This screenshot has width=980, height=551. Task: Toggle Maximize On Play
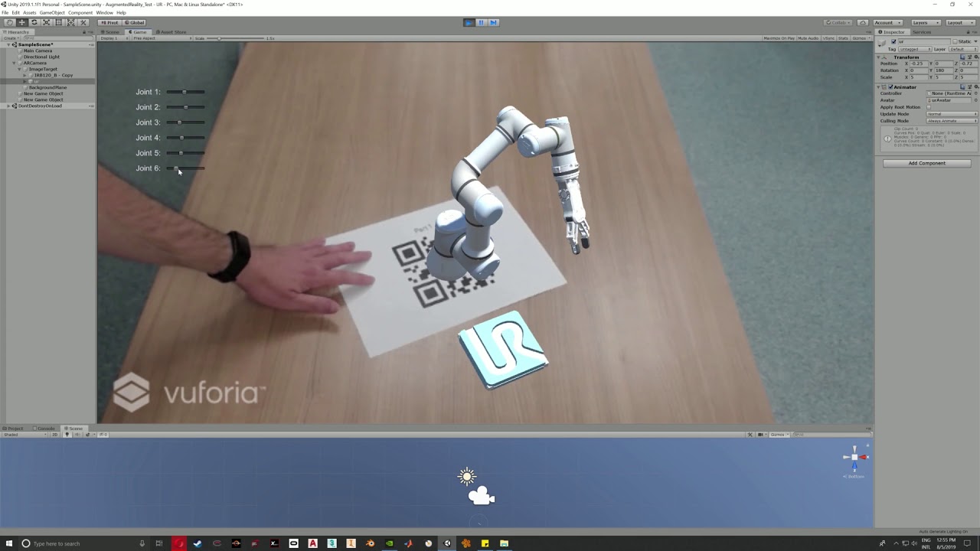coord(779,38)
